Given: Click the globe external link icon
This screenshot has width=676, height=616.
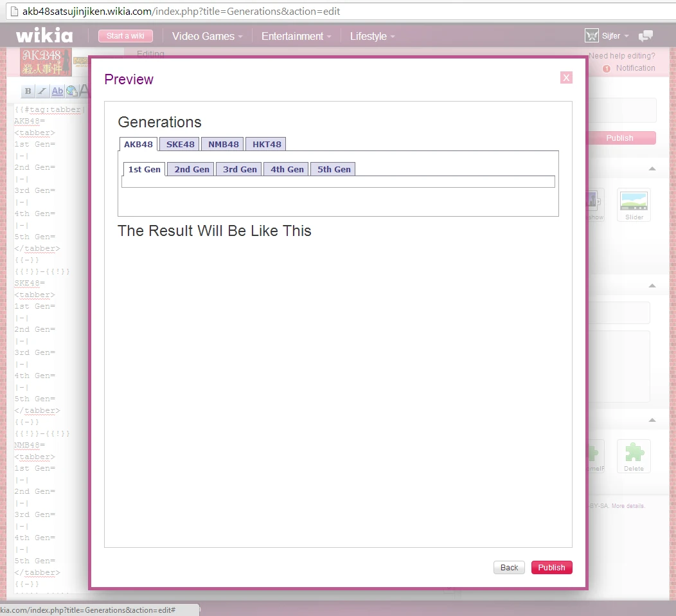Looking at the screenshot, I should click(71, 91).
